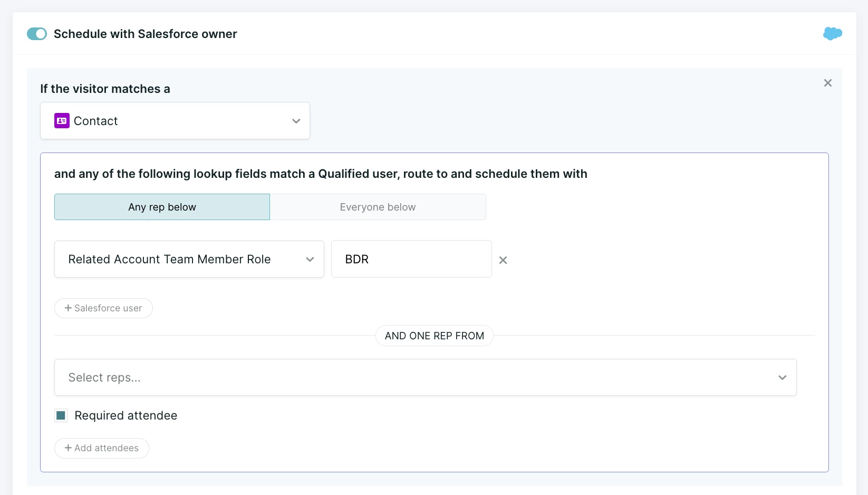Switch to Everyone below option
The image size is (868, 495).
pyautogui.click(x=378, y=207)
